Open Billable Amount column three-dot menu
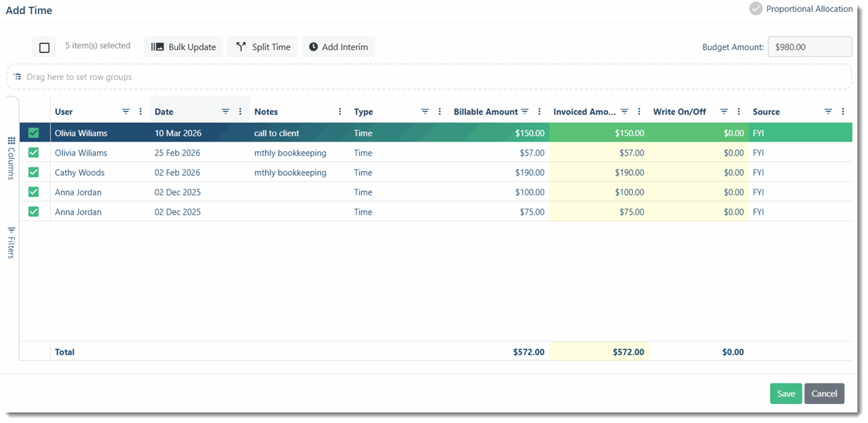This screenshot has width=868, height=423. click(x=540, y=112)
